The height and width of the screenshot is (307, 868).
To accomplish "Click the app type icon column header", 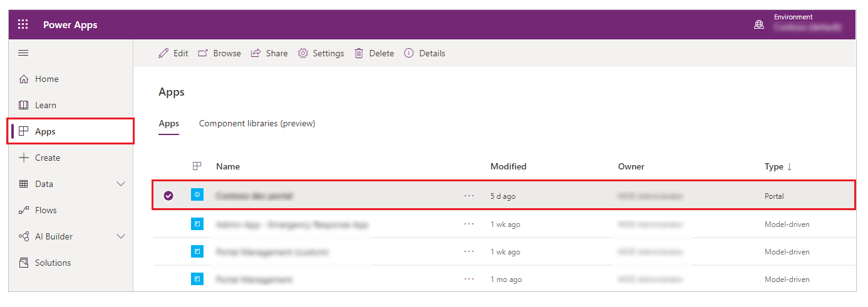I will coord(197,166).
